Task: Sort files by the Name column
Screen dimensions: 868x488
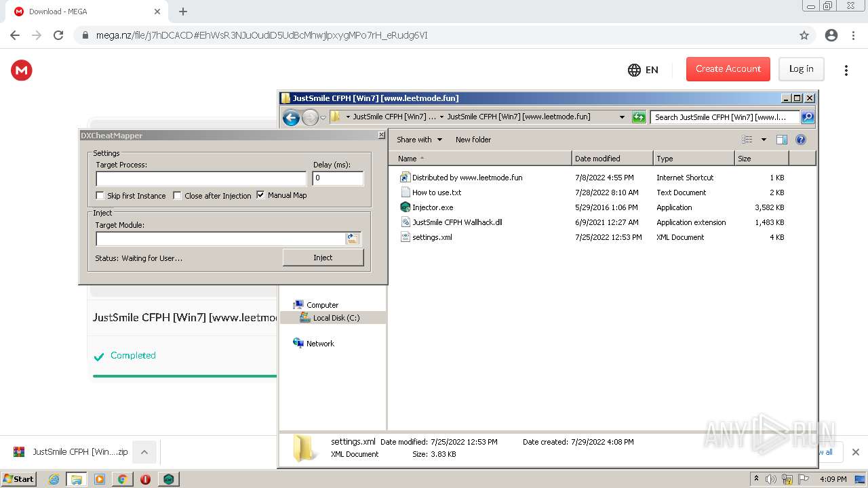Action: pyautogui.click(x=480, y=159)
